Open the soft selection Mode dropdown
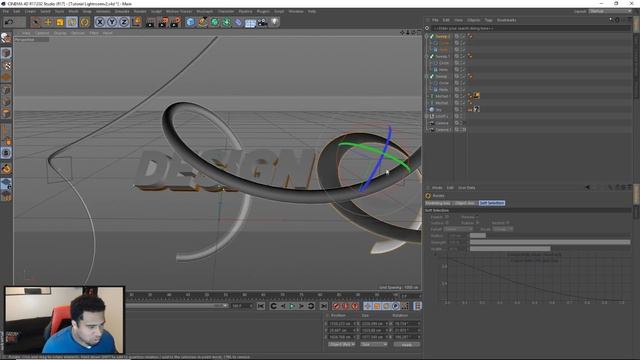The image size is (640, 360). pyautogui.click(x=502, y=229)
